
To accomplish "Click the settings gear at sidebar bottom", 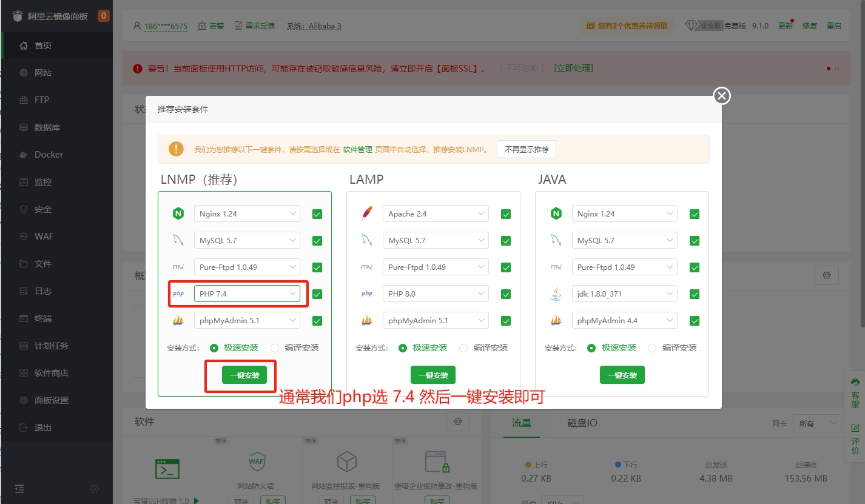I will point(95,489).
